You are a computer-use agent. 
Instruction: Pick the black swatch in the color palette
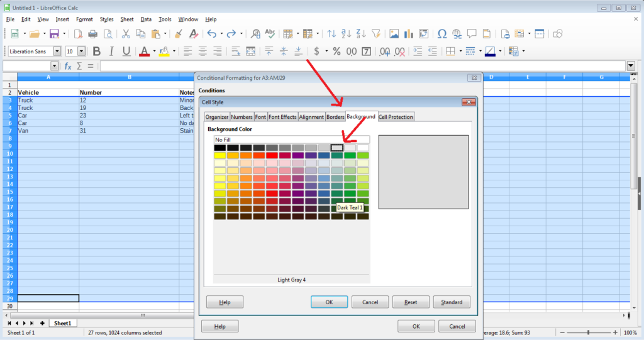(x=219, y=148)
